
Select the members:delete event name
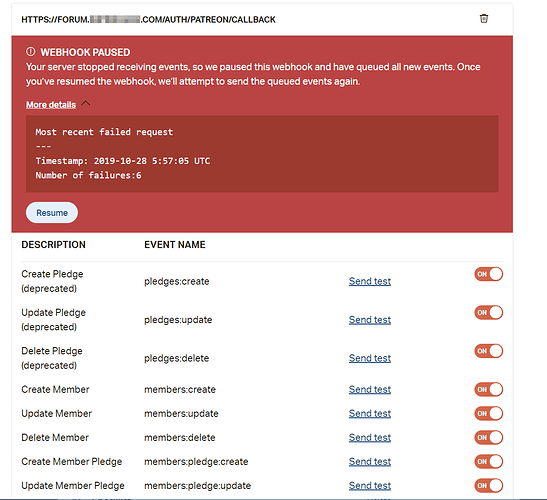point(180,438)
